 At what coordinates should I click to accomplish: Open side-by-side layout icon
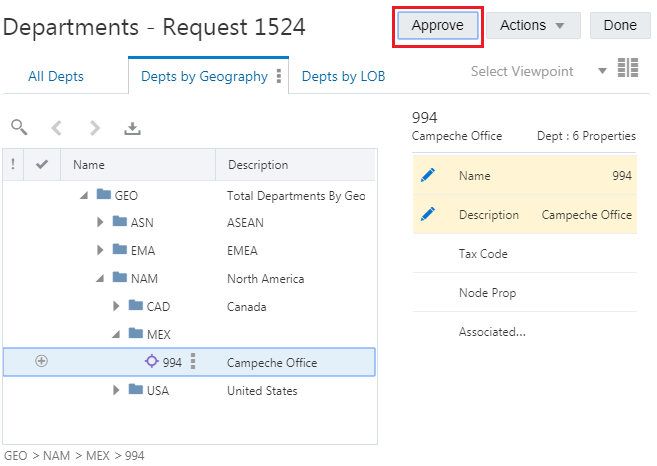pyautogui.click(x=628, y=67)
